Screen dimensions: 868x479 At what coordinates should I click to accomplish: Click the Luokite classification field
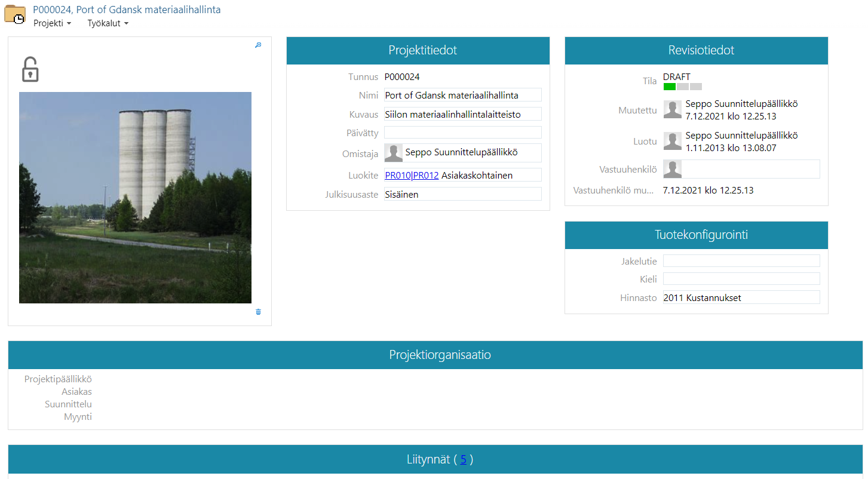tap(463, 175)
